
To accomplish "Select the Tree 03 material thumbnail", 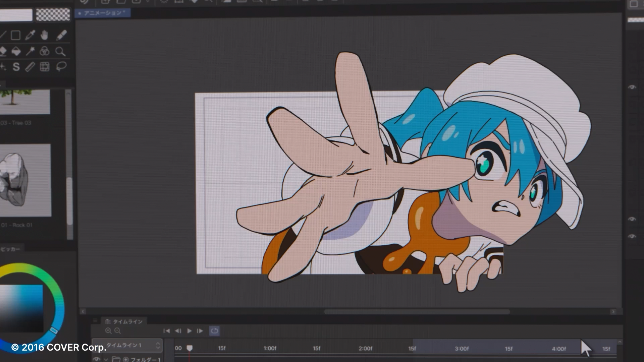I will pos(25,102).
